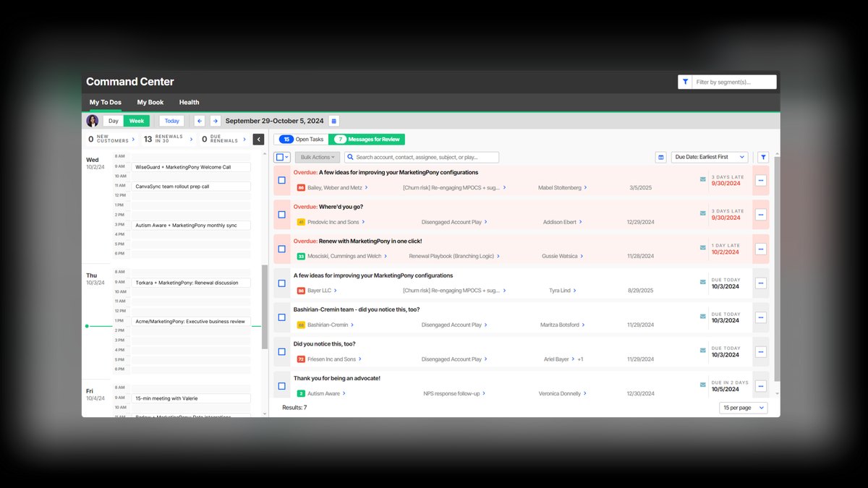
Task: Toggle the select-all checkbox
Action: click(x=280, y=157)
